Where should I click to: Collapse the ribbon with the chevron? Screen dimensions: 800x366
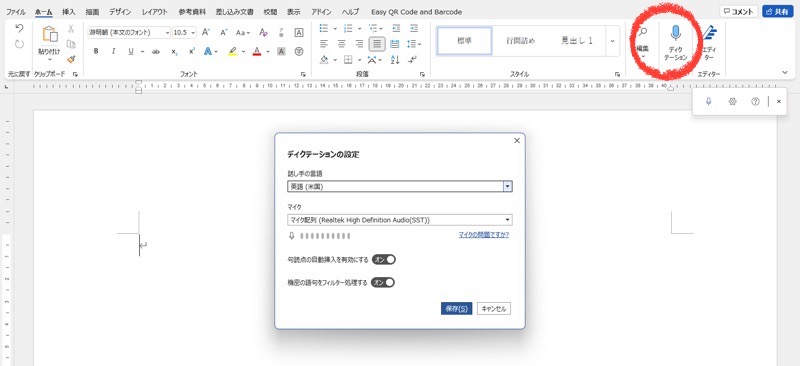click(x=785, y=72)
